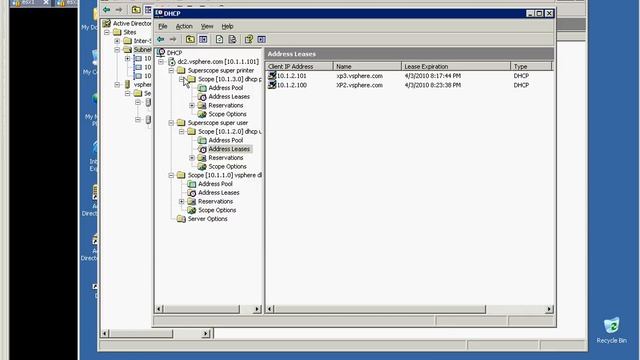The height and width of the screenshot is (360, 640).
Task: Select Superscope super printer
Action: (x=221, y=71)
